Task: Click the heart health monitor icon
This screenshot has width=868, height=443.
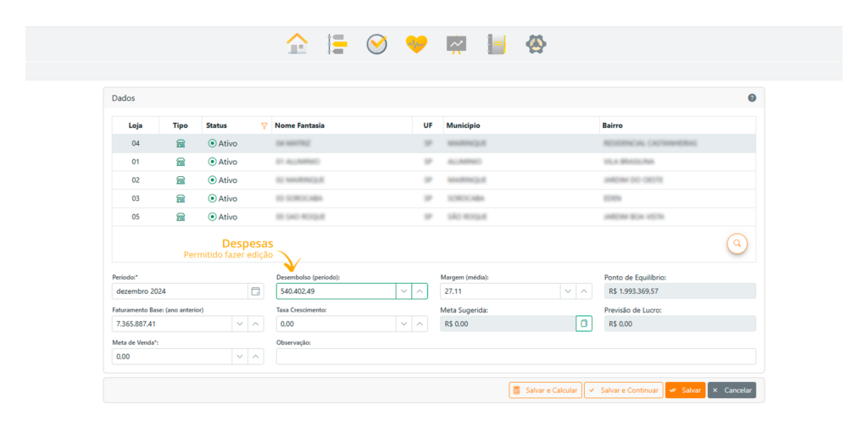Action: tap(416, 44)
